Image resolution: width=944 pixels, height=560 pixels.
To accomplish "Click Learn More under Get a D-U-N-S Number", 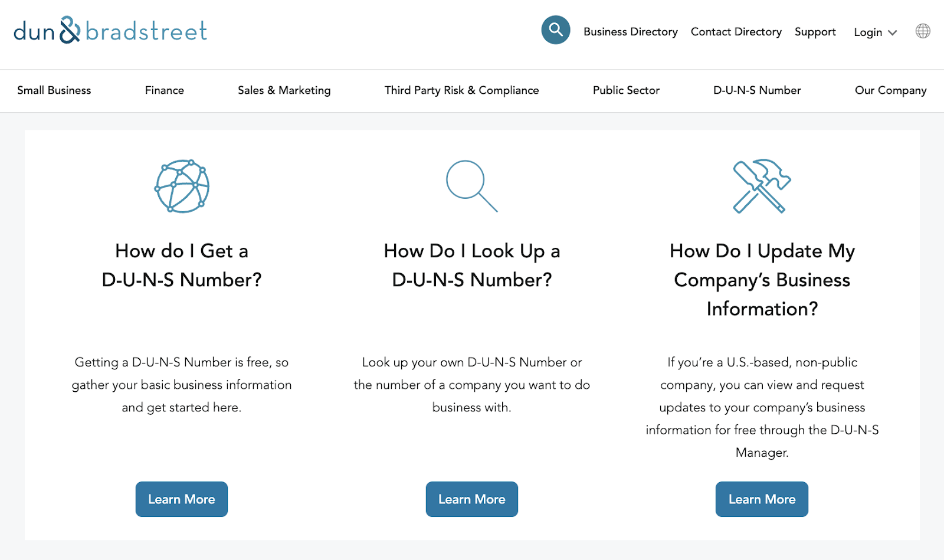I will 182,499.
